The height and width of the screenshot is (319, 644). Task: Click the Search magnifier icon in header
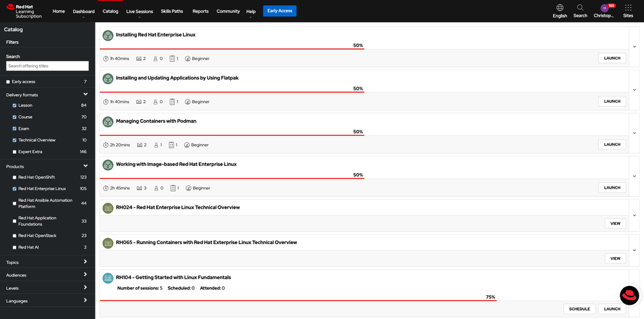(x=580, y=8)
